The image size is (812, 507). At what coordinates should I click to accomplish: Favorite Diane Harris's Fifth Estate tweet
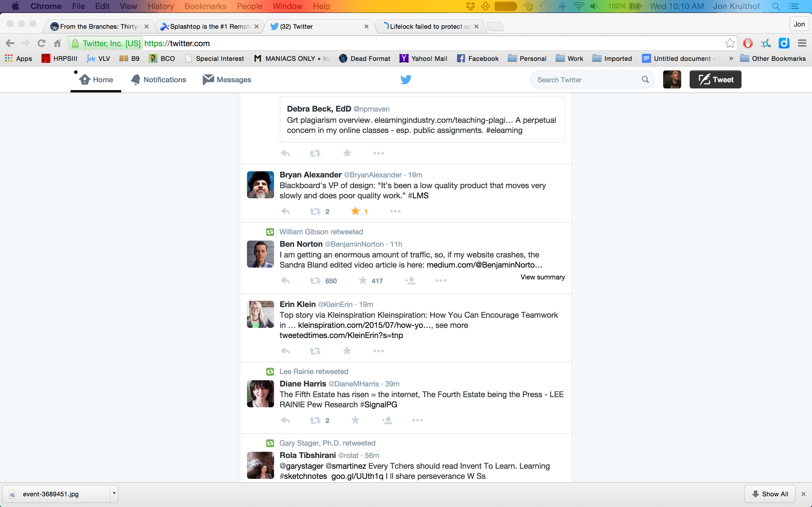(x=355, y=420)
